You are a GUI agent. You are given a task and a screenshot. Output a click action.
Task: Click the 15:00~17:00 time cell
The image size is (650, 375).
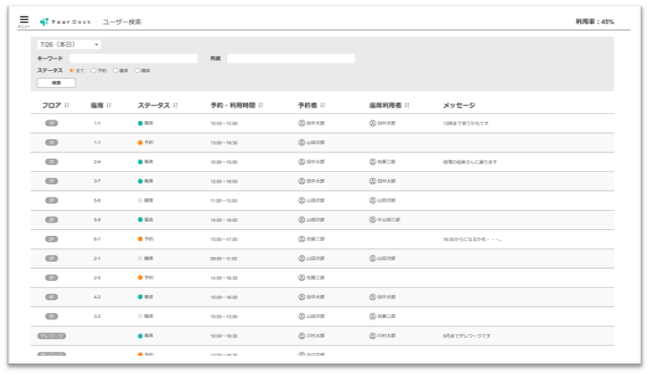click(x=224, y=240)
